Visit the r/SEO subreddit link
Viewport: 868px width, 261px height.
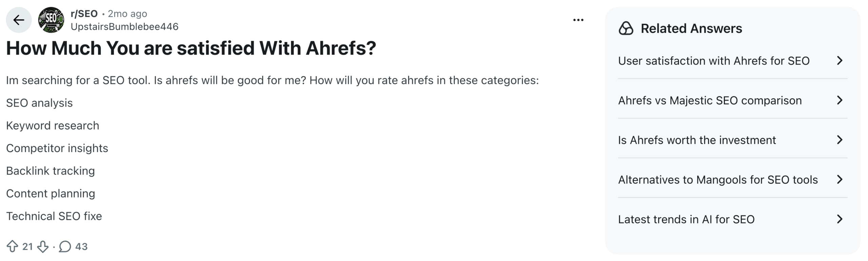click(x=84, y=14)
